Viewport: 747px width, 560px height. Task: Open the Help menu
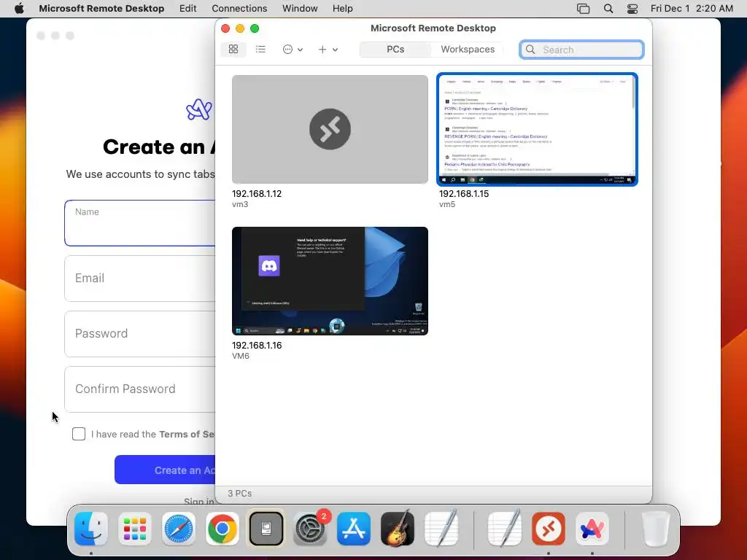343,9
